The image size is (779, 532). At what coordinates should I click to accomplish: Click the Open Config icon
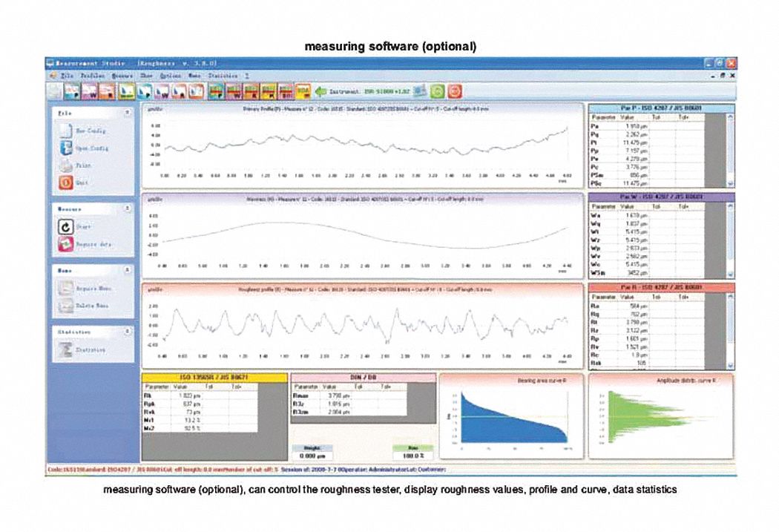click(65, 148)
